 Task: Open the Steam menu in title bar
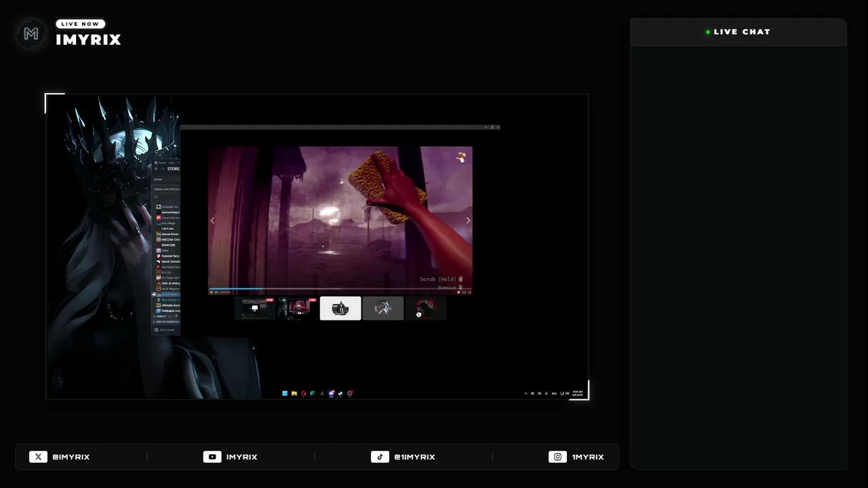pos(162,163)
